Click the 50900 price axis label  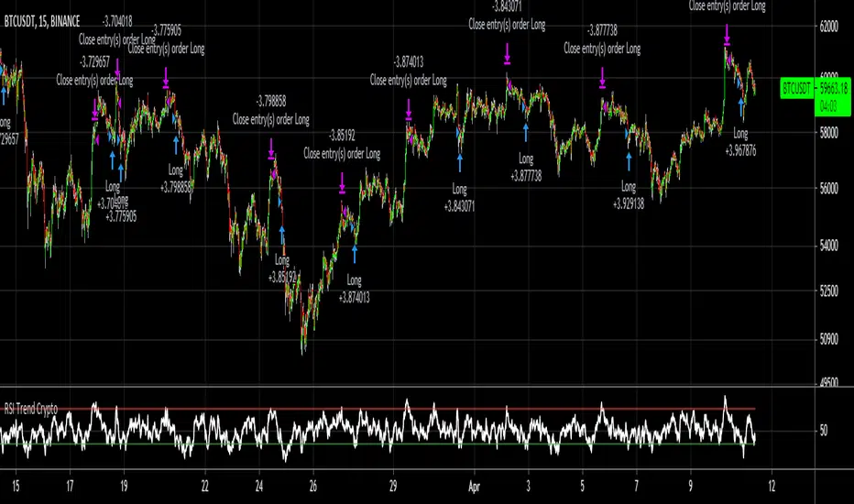(x=828, y=340)
